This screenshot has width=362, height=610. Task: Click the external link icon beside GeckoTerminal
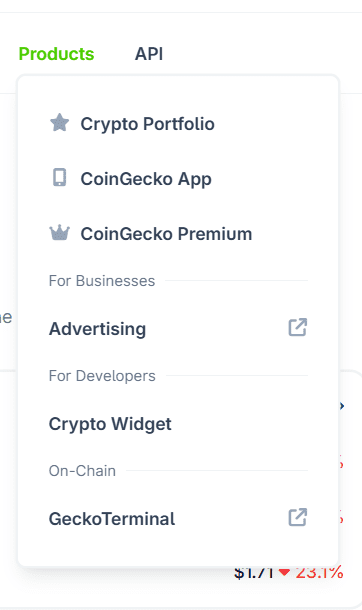pos(298,517)
